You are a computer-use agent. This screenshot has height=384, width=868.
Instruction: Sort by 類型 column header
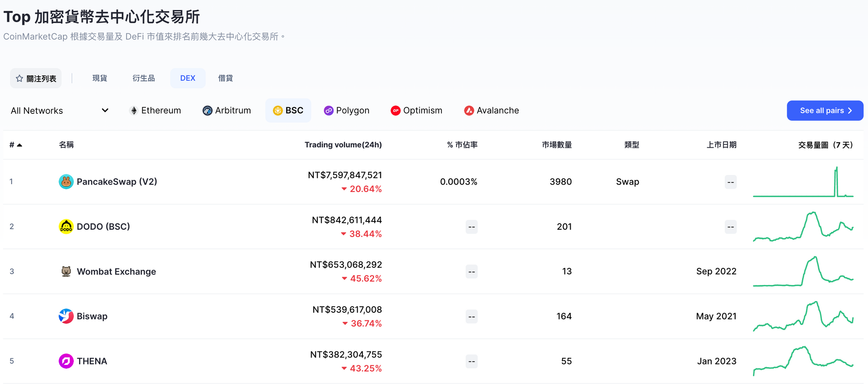point(632,145)
